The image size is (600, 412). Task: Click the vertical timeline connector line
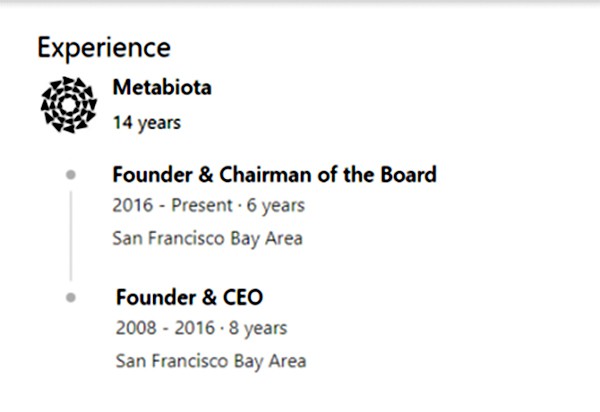(x=71, y=236)
